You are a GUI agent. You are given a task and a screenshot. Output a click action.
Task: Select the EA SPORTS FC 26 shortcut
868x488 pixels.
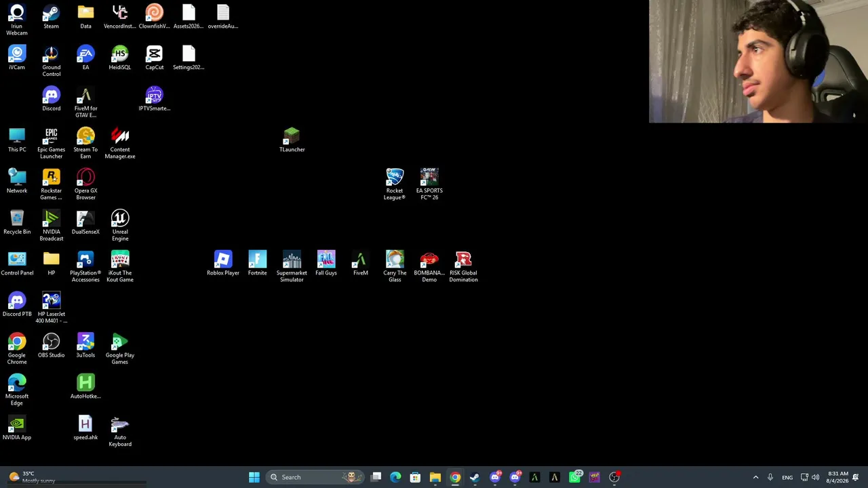tap(429, 184)
